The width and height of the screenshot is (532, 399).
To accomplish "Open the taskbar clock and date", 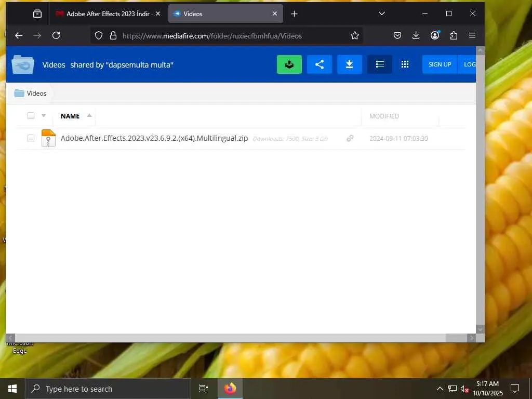I will click(488, 389).
